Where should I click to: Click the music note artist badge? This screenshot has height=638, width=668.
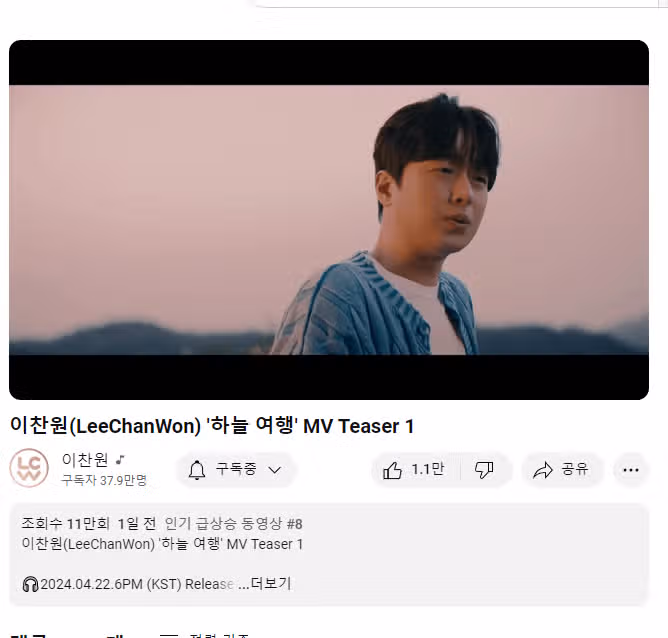pos(121,460)
